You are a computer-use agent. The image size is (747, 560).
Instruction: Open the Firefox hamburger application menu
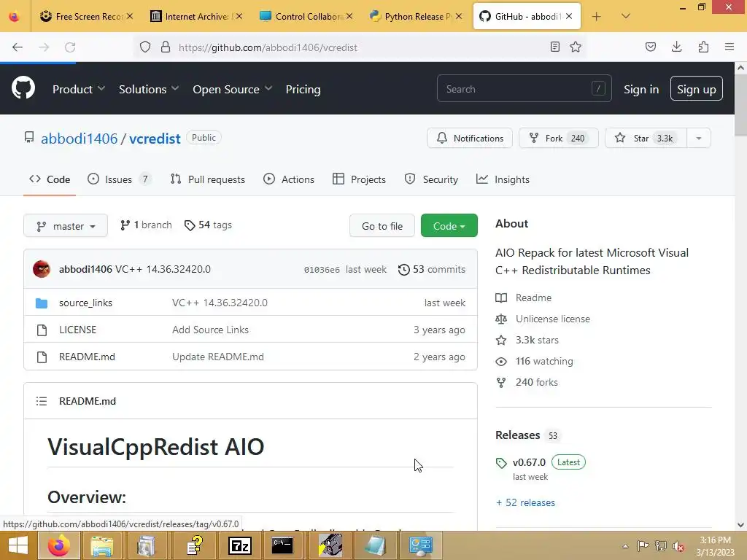[729, 47]
